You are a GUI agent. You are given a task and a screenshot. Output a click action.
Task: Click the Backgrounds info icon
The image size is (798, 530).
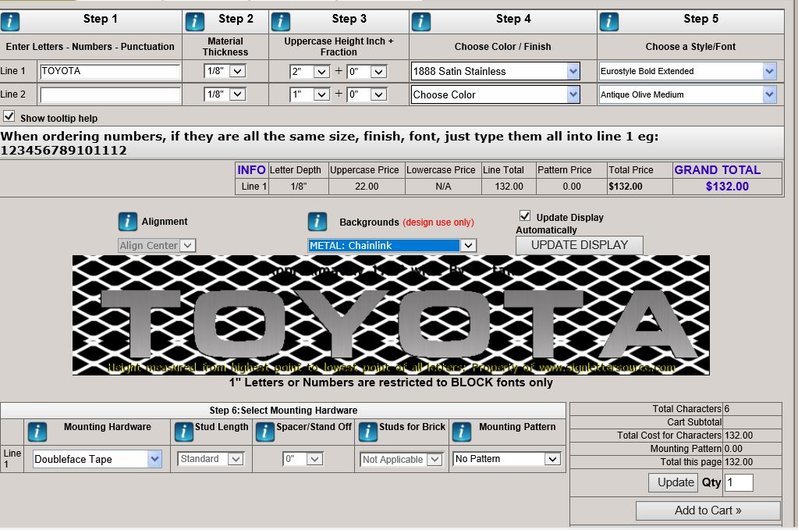tap(317, 221)
